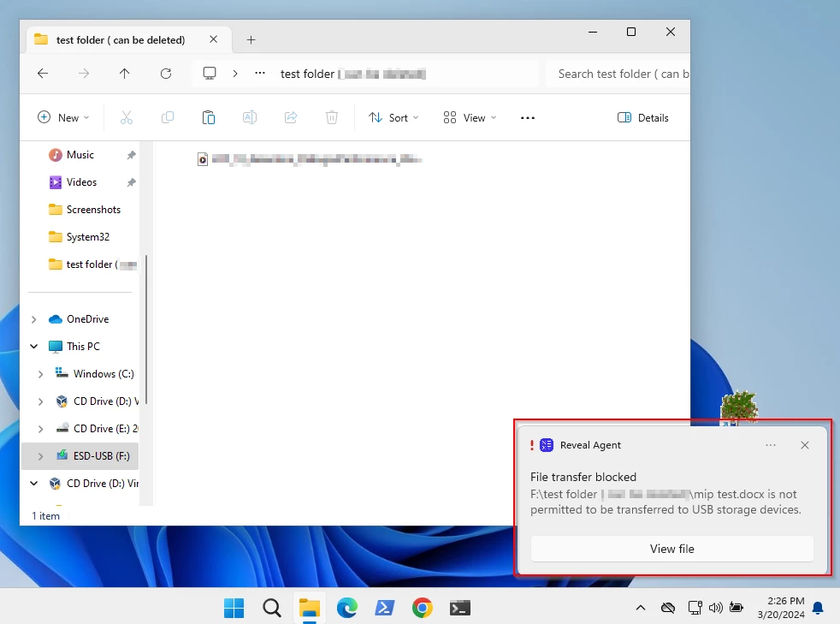Launch Google Chrome from taskbar
Screen dimensions: 840x624
point(423,608)
